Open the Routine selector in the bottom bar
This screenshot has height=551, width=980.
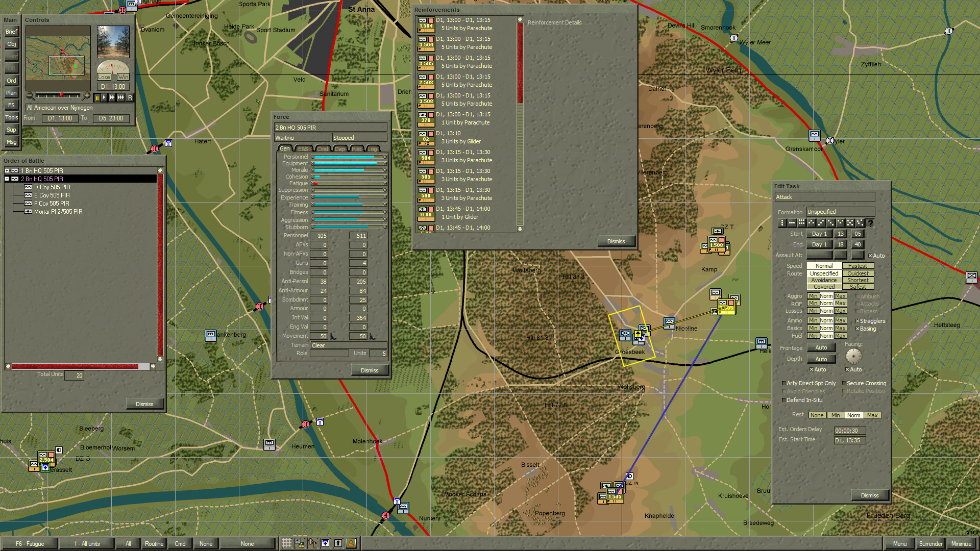[154, 544]
